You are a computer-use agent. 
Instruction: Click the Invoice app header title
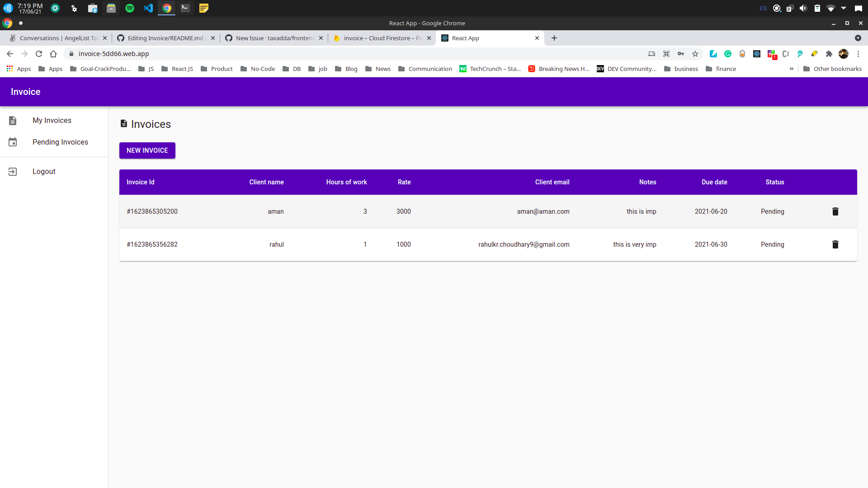(26, 92)
